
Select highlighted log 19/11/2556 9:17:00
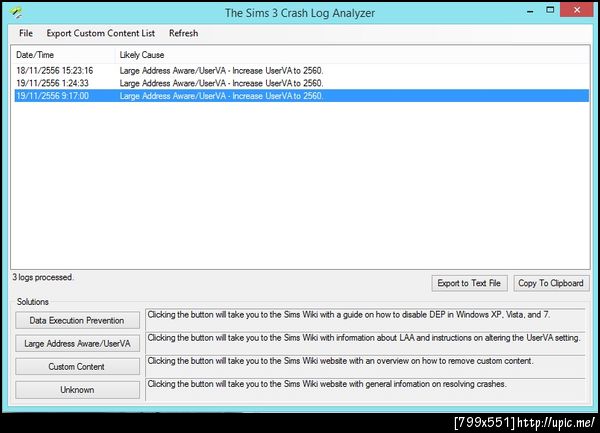click(302, 96)
